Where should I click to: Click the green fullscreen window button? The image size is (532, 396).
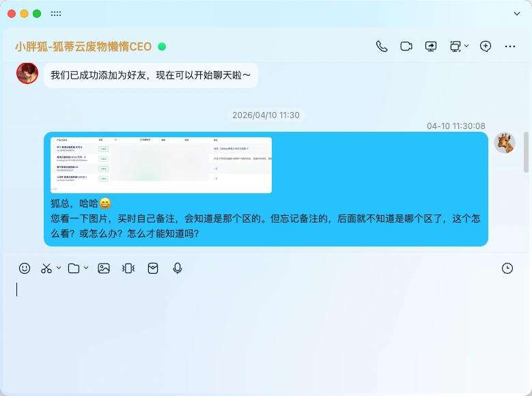pyautogui.click(x=37, y=14)
